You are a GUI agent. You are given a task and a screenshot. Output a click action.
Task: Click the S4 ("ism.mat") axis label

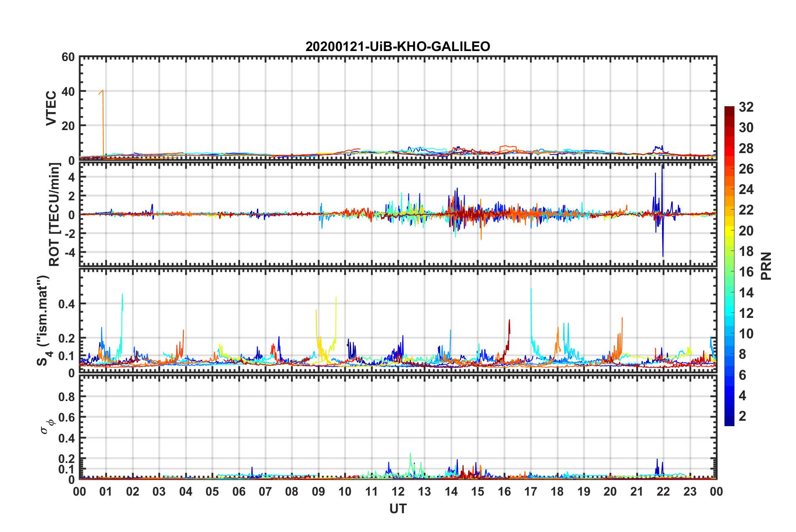(44, 320)
